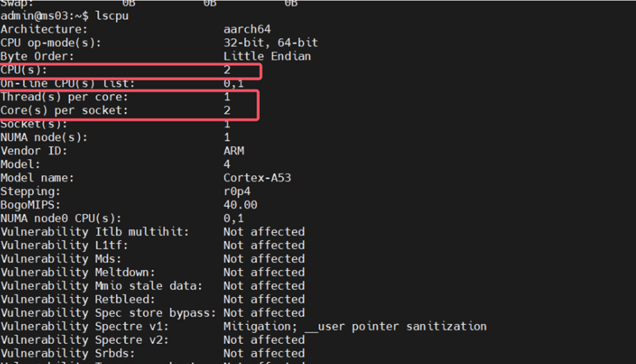
Task: Click the BogoMIPS value 40.00
Action: coord(240,205)
